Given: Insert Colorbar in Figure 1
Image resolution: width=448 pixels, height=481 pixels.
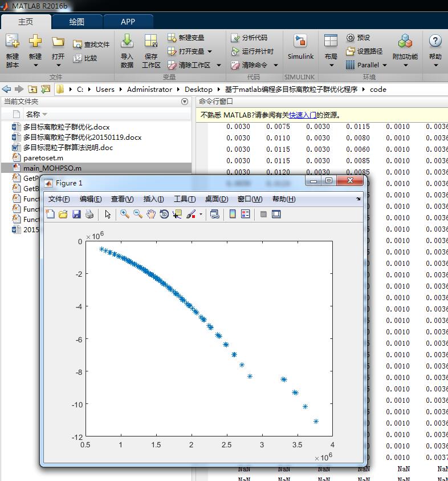Looking at the screenshot, I should [233, 214].
